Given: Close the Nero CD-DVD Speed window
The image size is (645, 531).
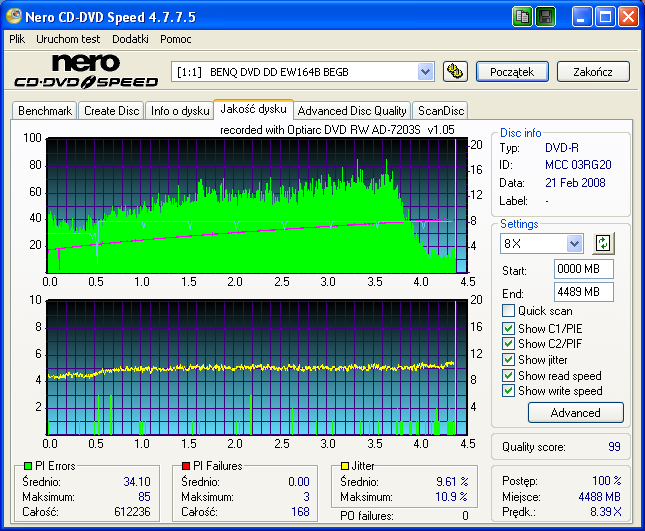Looking at the screenshot, I should tap(629, 17).
